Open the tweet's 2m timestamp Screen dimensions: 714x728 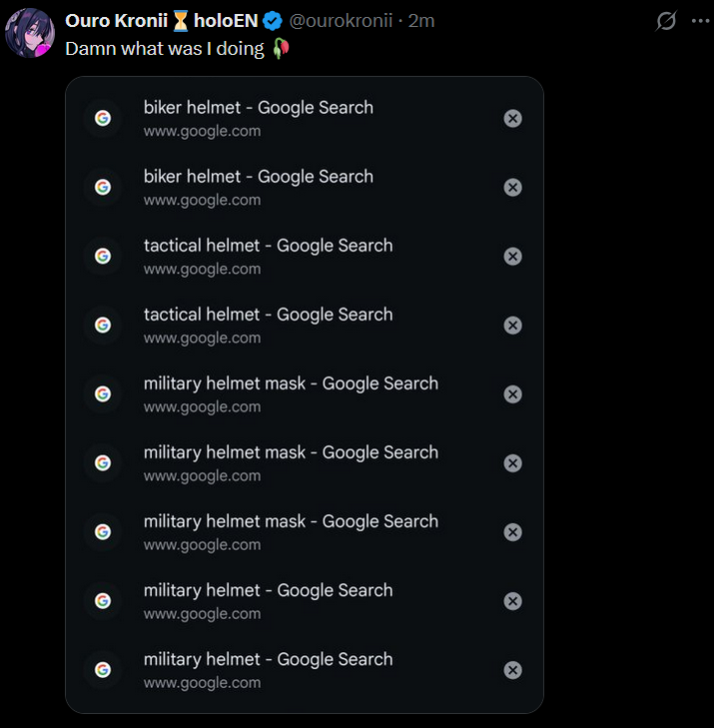[421, 21]
